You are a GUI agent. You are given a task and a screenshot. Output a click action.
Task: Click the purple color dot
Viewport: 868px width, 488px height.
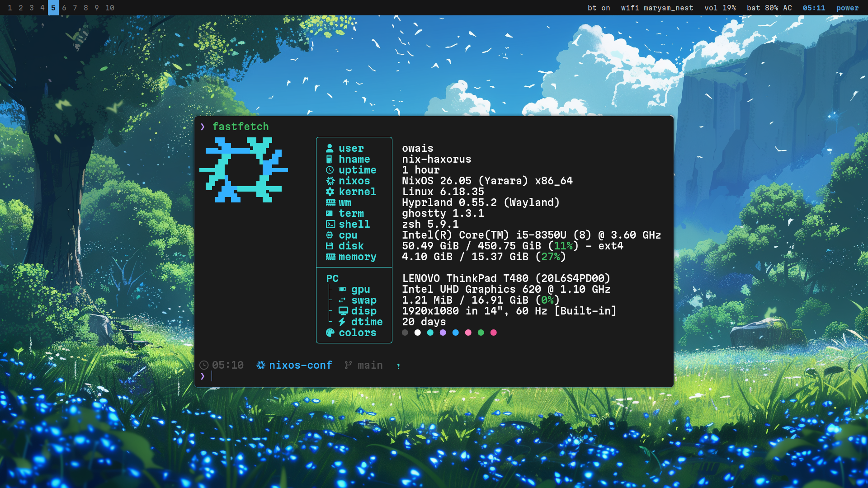coord(443,333)
